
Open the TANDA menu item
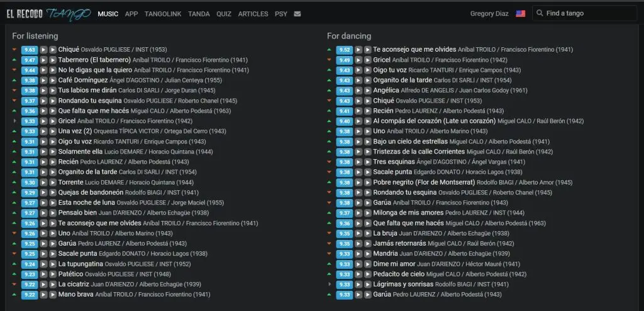[x=199, y=14]
